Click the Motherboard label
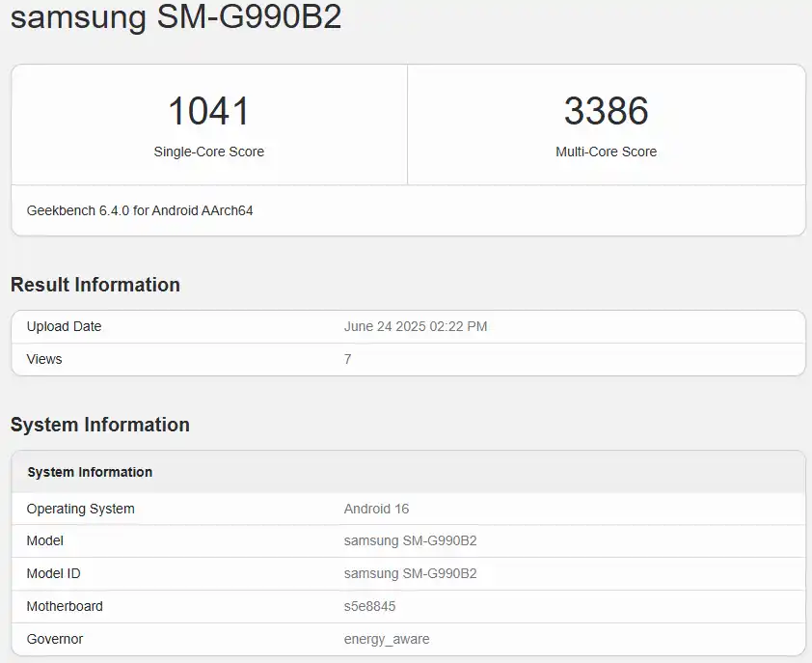Image resolution: width=812 pixels, height=663 pixels. (x=65, y=606)
